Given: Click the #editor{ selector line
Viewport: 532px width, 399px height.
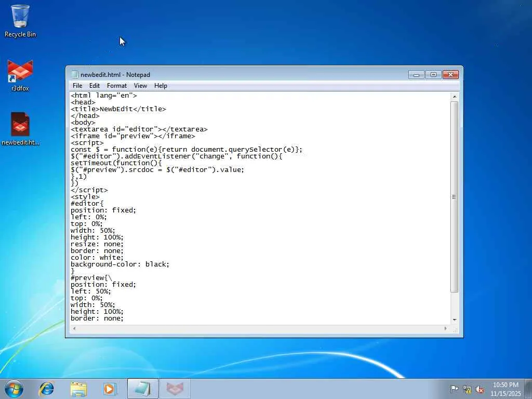Looking at the screenshot, I should pyautogui.click(x=87, y=204).
